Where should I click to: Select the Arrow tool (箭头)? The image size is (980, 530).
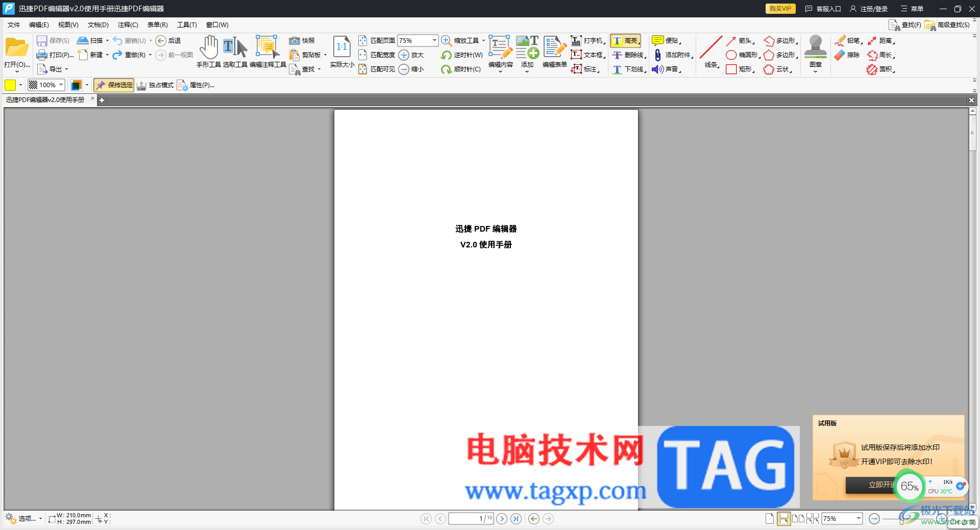pyautogui.click(x=740, y=41)
